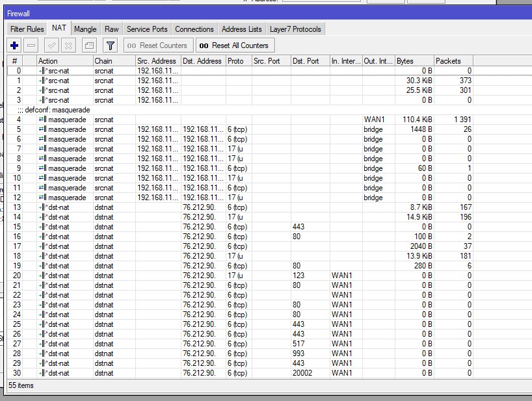Click bytes 60 B in rule 9
The width and height of the screenshot is (532, 401).
(425, 168)
